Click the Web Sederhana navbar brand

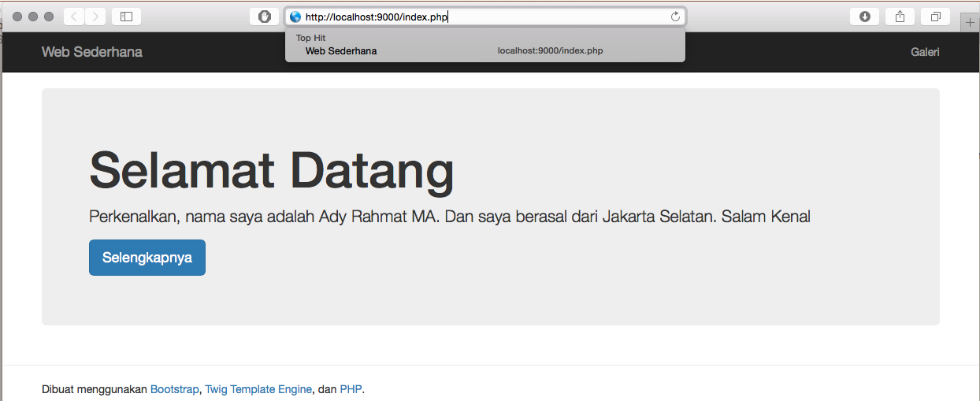click(x=92, y=52)
